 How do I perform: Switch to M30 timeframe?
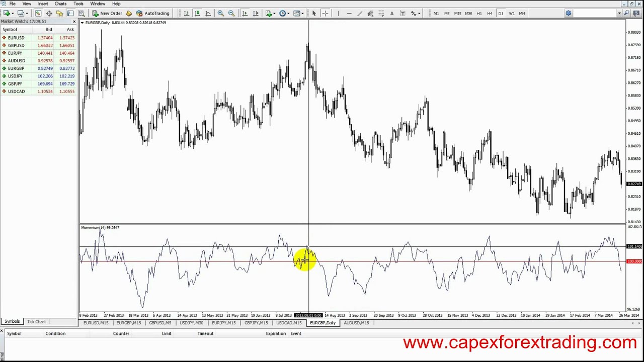click(x=468, y=13)
